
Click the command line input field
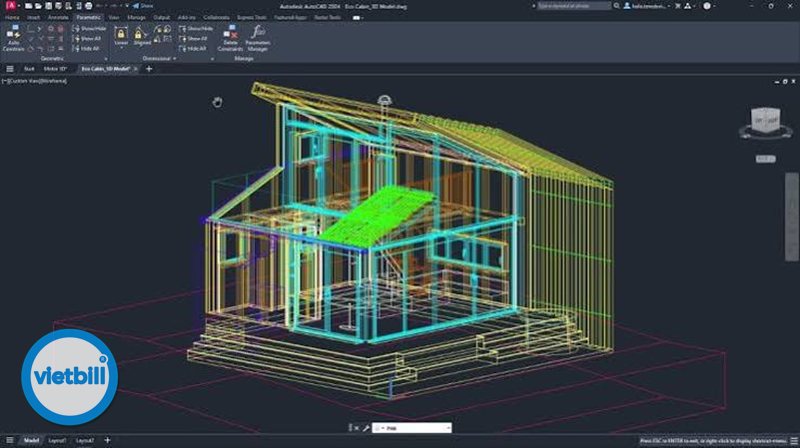[411, 428]
